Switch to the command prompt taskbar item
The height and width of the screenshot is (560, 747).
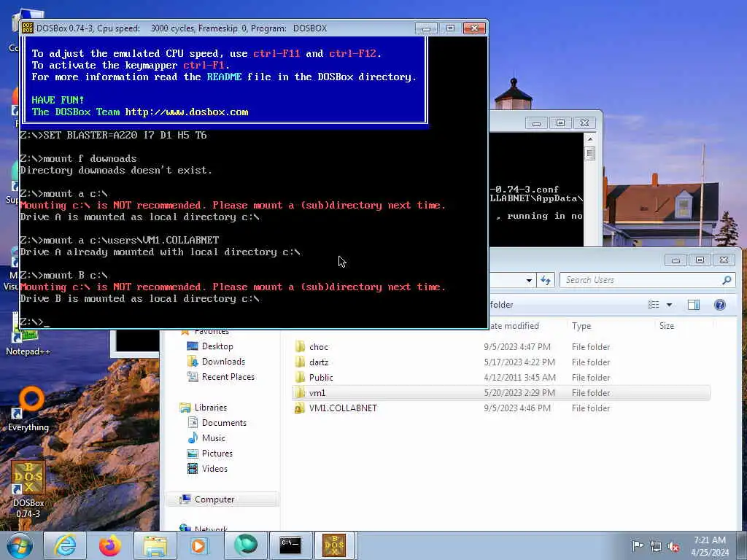290,545
